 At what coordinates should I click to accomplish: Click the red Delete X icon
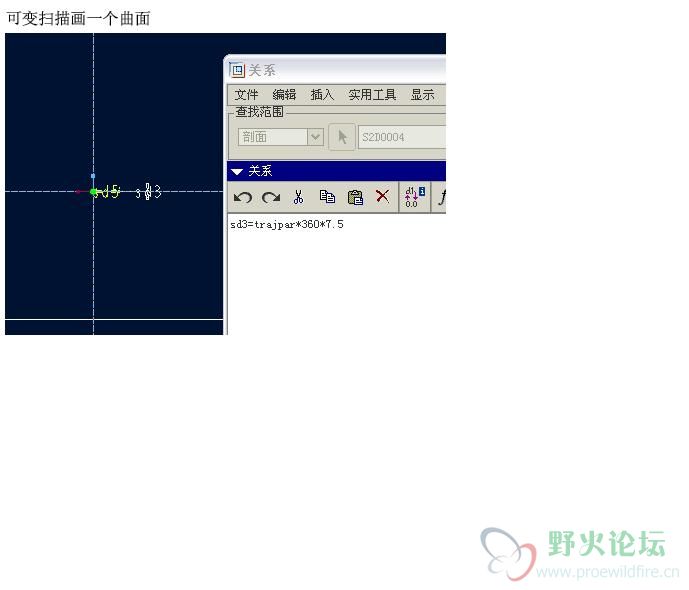(x=382, y=196)
